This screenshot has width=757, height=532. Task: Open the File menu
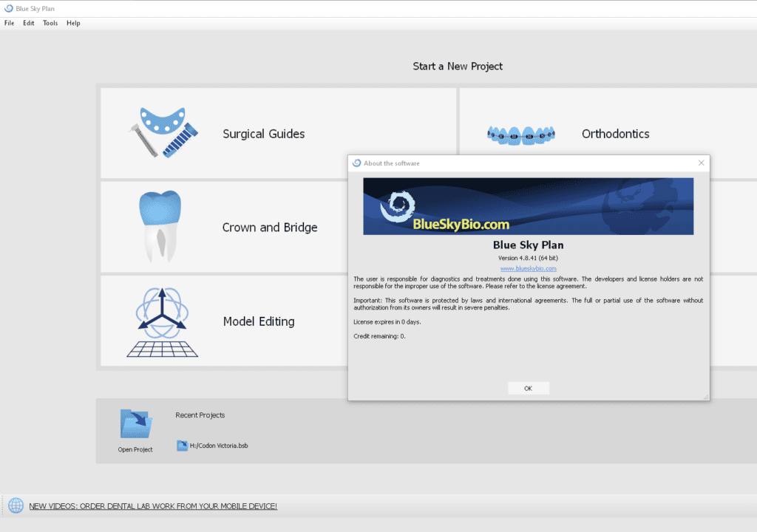point(9,23)
